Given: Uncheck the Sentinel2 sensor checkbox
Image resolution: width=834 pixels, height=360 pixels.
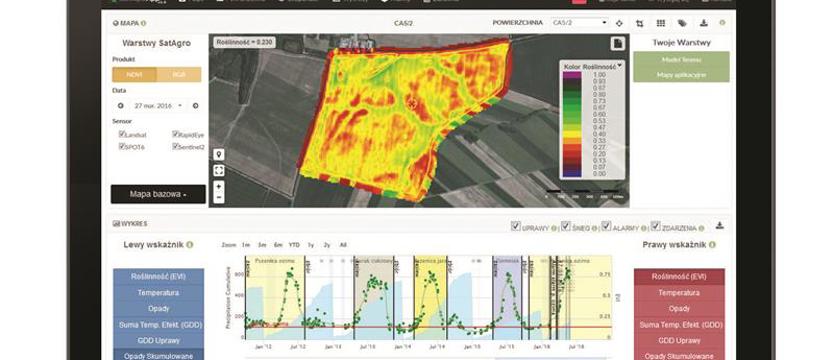Looking at the screenshot, I should [x=176, y=146].
